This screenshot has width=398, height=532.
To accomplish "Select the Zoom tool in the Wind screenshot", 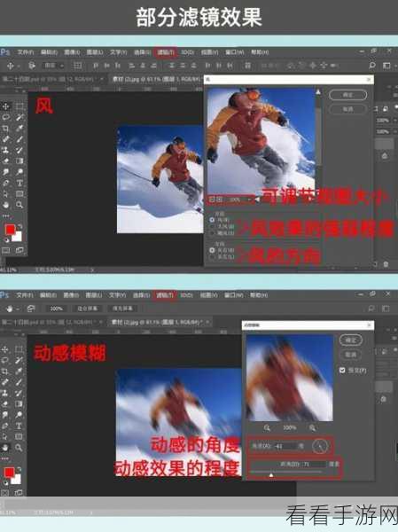I will coord(20,205).
